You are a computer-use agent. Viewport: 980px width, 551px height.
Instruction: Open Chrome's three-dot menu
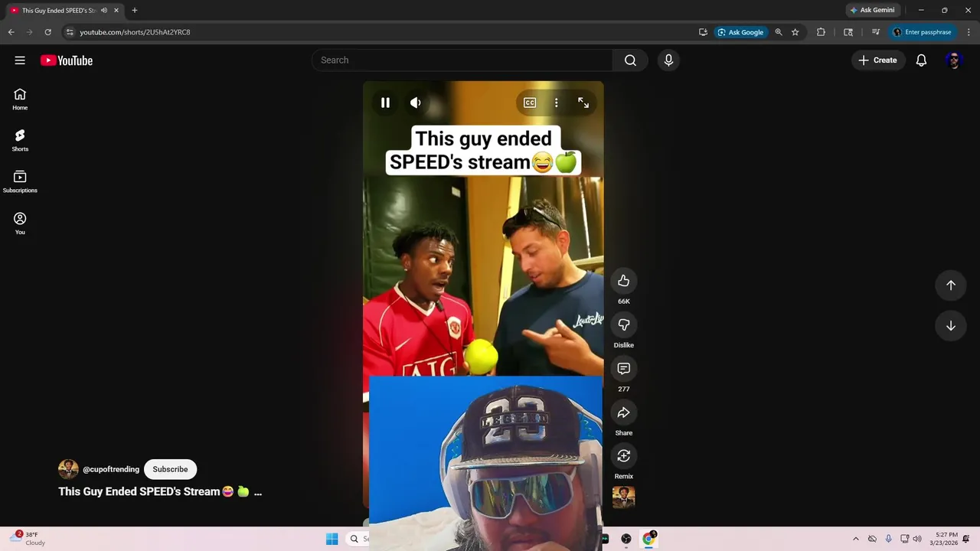969,32
